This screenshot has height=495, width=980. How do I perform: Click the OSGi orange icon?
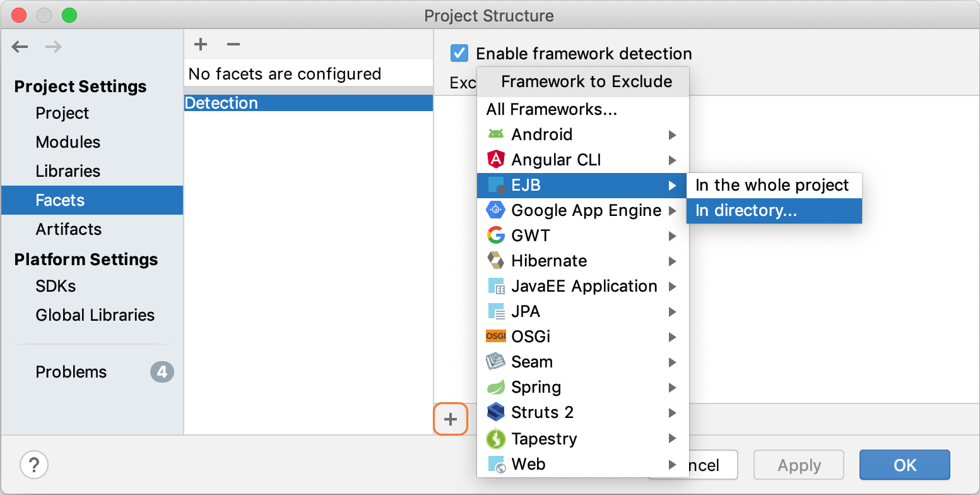click(496, 337)
